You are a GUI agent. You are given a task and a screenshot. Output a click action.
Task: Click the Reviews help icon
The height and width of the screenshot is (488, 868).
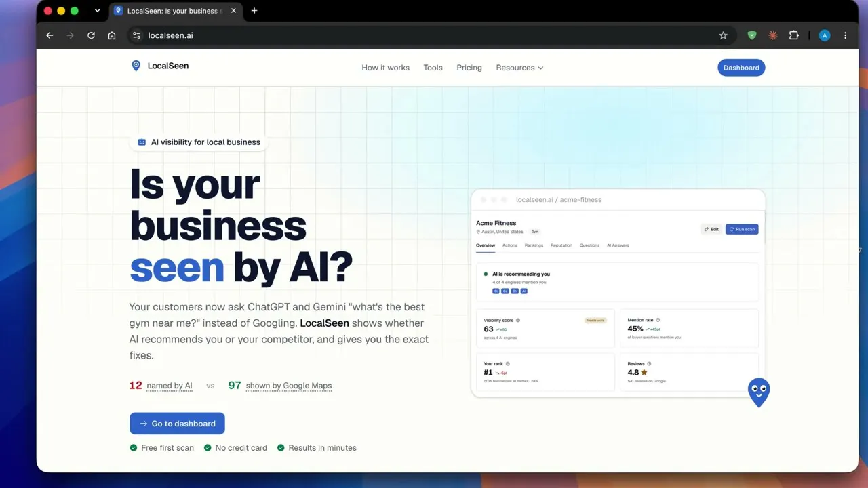click(x=649, y=364)
